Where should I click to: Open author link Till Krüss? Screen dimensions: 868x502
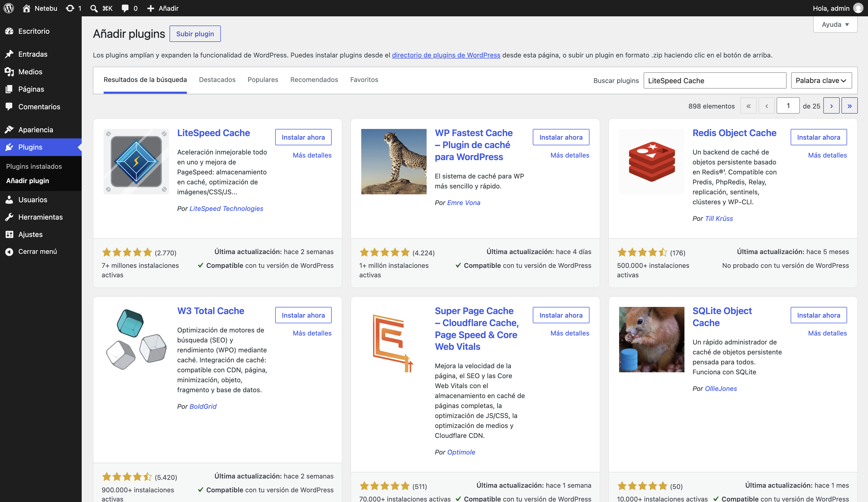coord(719,218)
